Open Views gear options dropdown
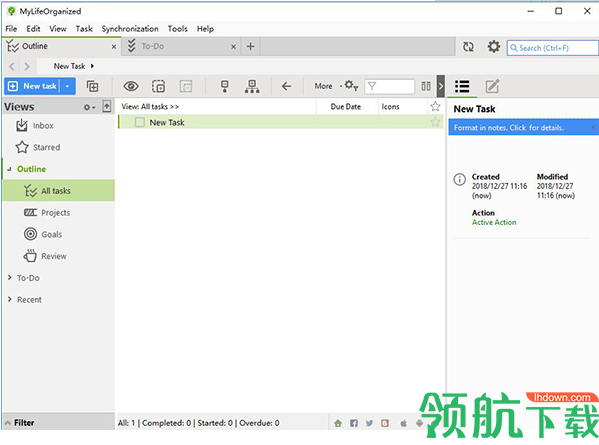Image resolution: width=599 pixels, height=445 pixels. coord(89,107)
